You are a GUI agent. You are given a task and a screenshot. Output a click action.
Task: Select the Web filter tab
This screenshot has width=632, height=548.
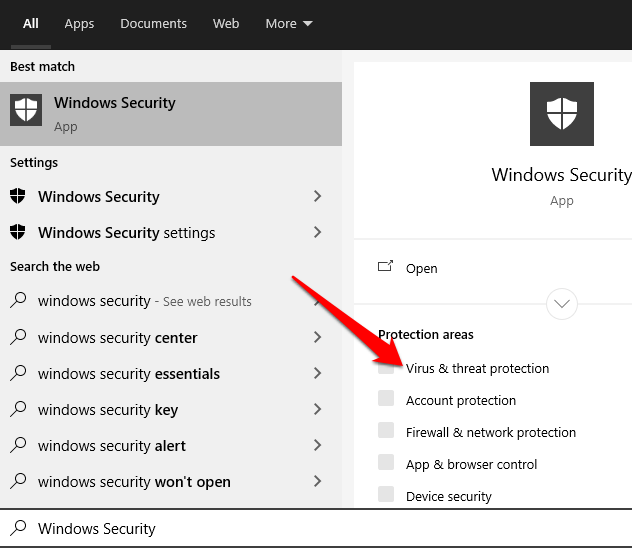pyautogui.click(x=226, y=23)
